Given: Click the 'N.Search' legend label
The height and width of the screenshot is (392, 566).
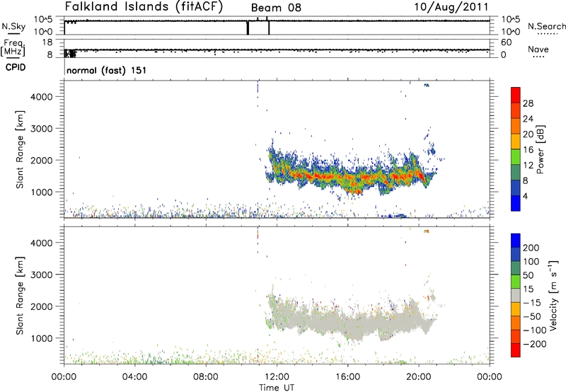Looking at the screenshot, I should coord(547,26).
